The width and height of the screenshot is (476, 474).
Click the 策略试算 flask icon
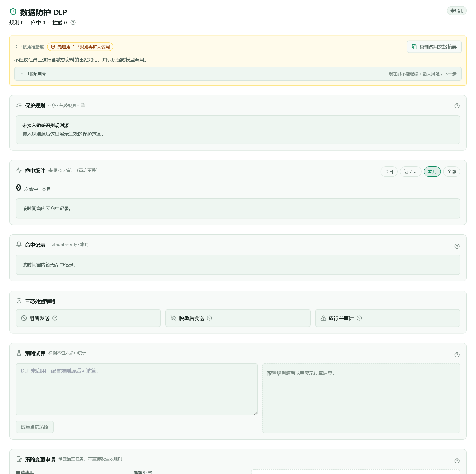19,353
